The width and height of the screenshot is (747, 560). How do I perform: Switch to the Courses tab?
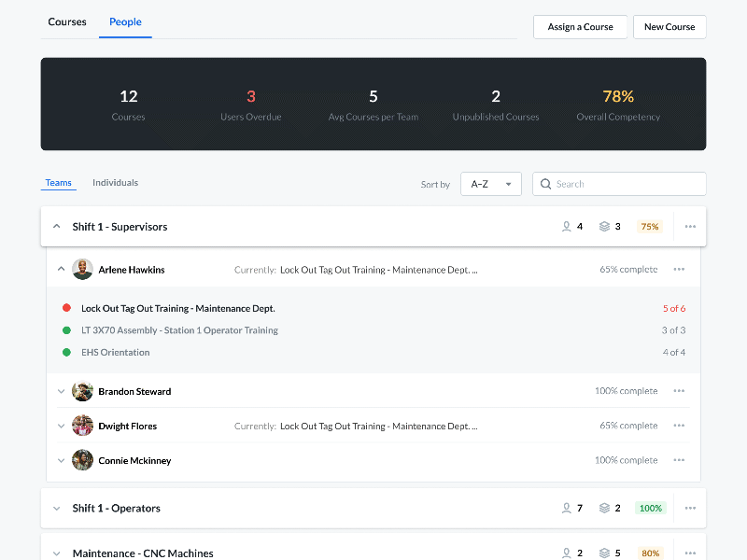66,21
